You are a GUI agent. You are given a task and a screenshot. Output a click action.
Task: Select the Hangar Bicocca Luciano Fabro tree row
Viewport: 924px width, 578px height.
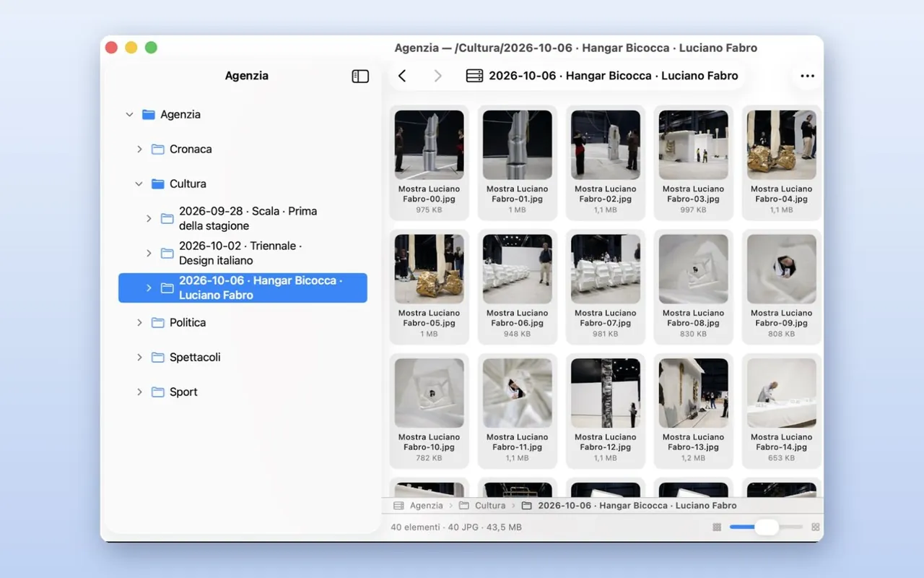[243, 288]
